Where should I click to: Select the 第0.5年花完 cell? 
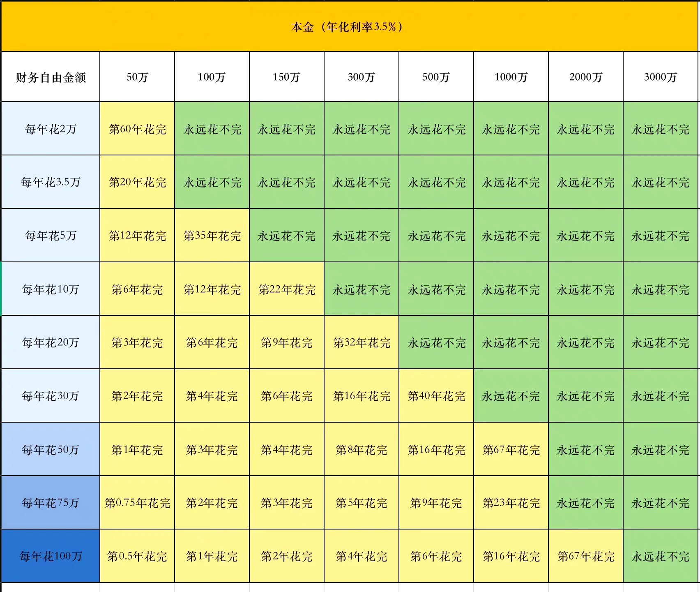(137, 556)
